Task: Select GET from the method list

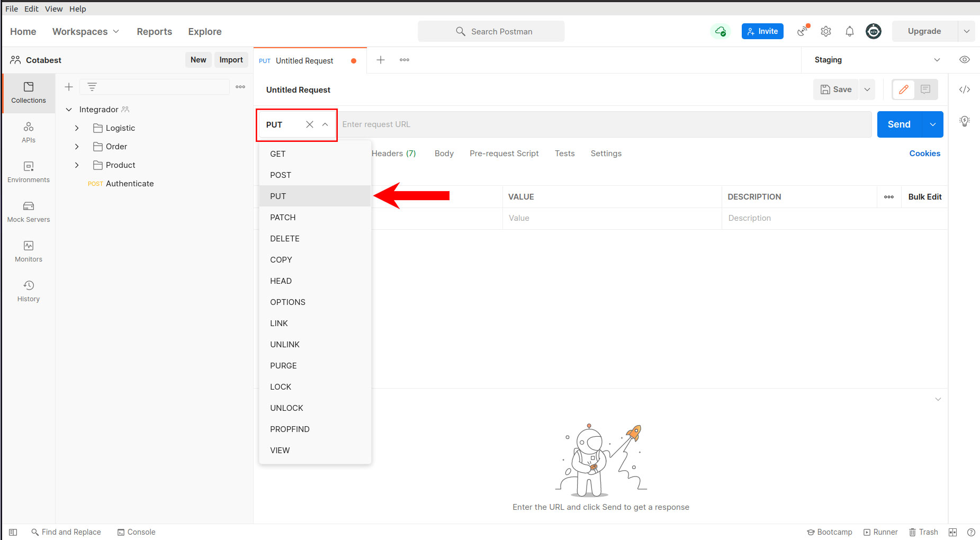Action: [x=315, y=154]
